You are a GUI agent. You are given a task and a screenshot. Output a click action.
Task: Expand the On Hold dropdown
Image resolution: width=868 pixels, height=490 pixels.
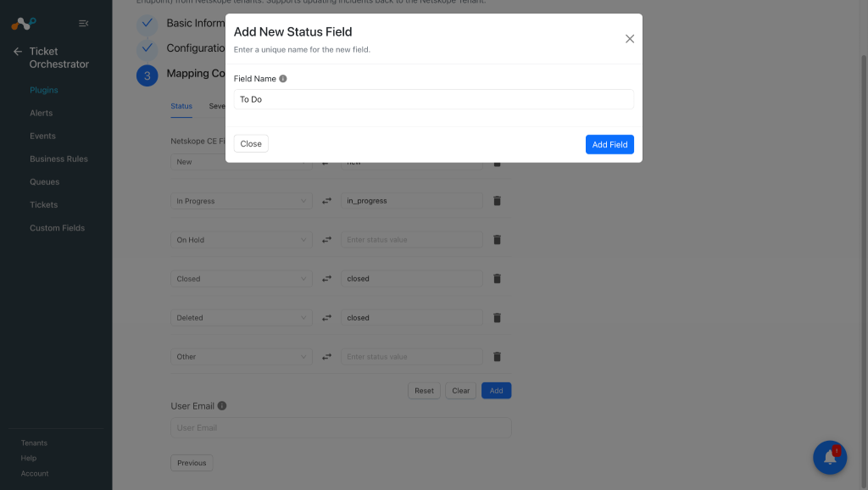(x=242, y=240)
